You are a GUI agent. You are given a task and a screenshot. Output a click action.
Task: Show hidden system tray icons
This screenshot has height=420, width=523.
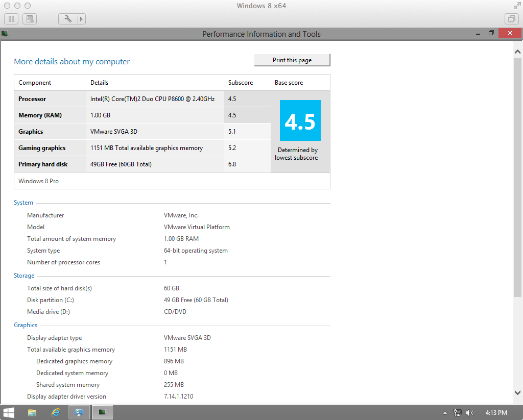click(445, 412)
